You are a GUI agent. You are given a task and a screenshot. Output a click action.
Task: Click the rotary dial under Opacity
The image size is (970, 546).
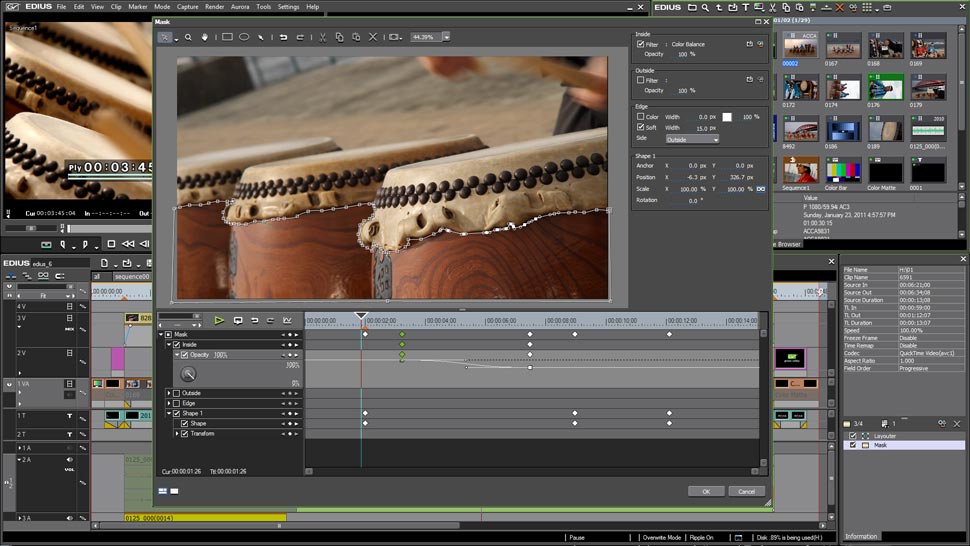pyautogui.click(x=188, y=373)
